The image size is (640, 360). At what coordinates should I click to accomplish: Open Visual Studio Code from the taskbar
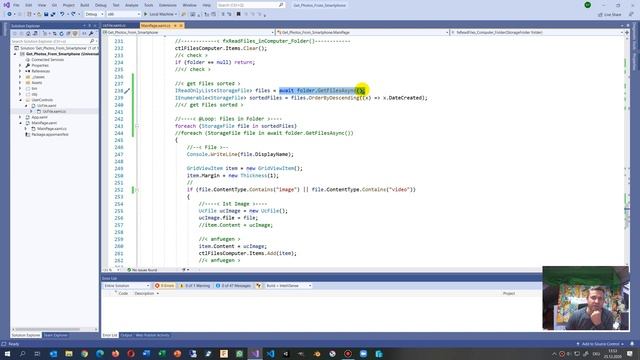click(x=270, y=353)
